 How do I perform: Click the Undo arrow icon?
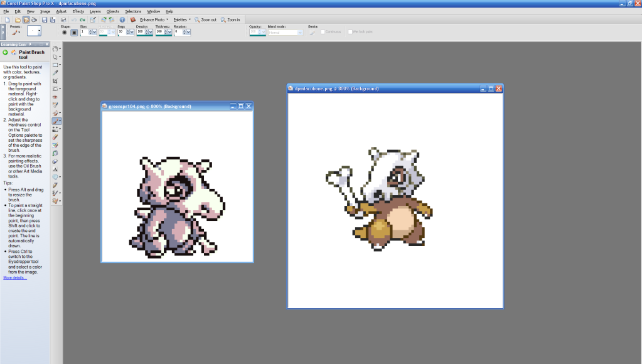click(x=73, y=19)
